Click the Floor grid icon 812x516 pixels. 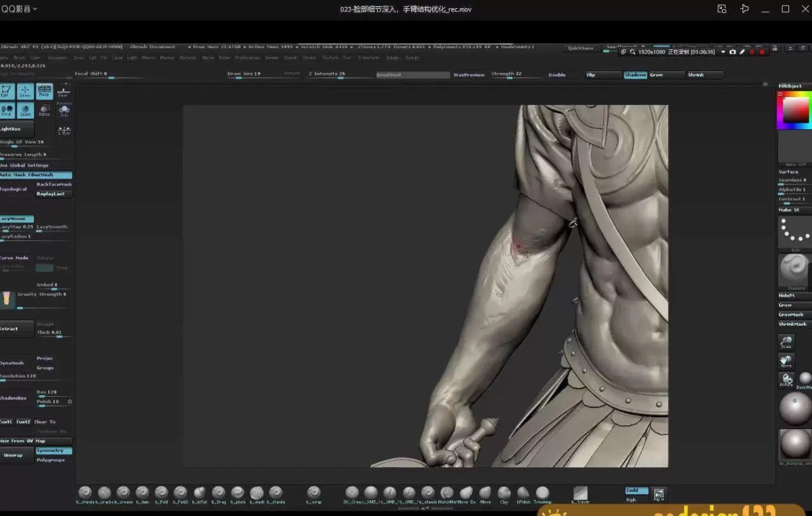63,92
